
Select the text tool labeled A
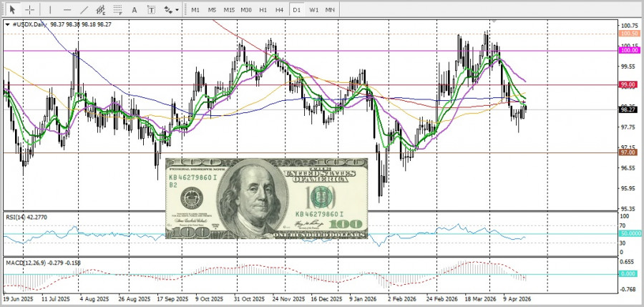pyautogui.click(x=135, y=9)
